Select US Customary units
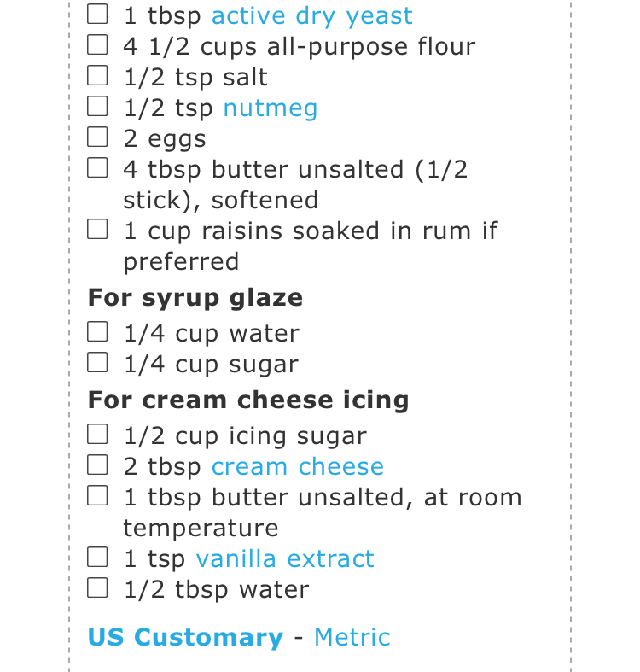This screenshot has height=672, width=640. point(185,637)
